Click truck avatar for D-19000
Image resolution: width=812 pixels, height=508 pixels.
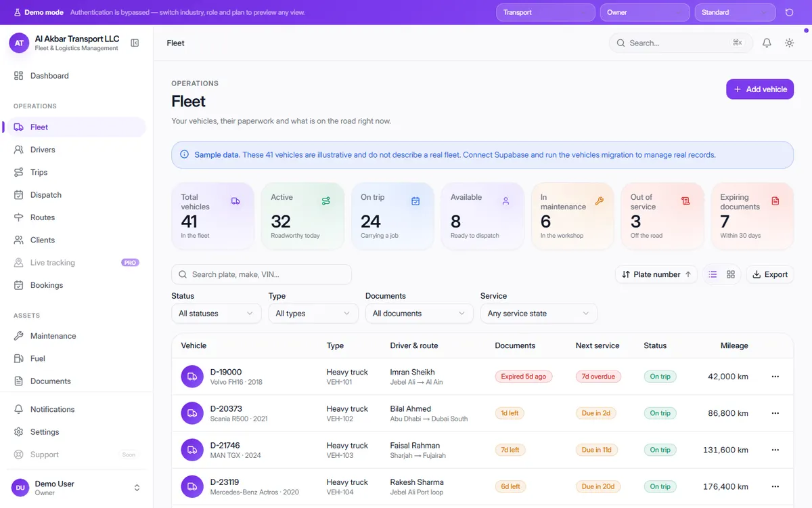point(192,377)
